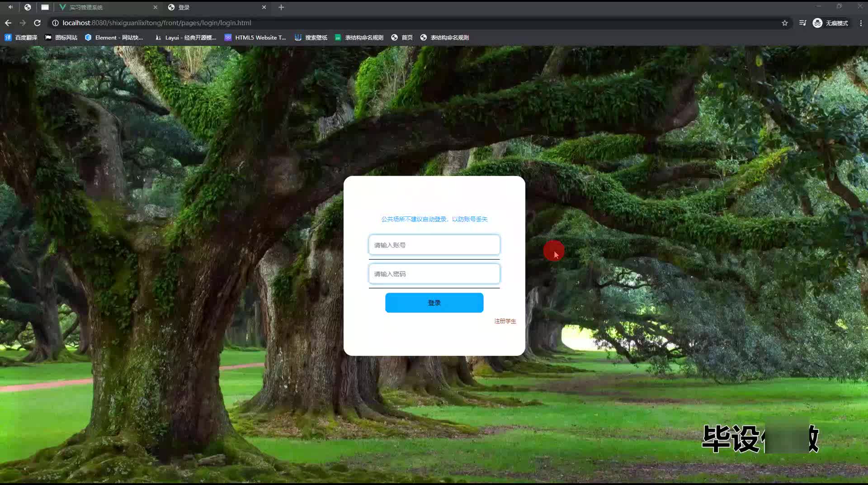Open the 百度翻译 bookmark
The width and height of the screenshot is (868, 485).
tap(21, 38)
